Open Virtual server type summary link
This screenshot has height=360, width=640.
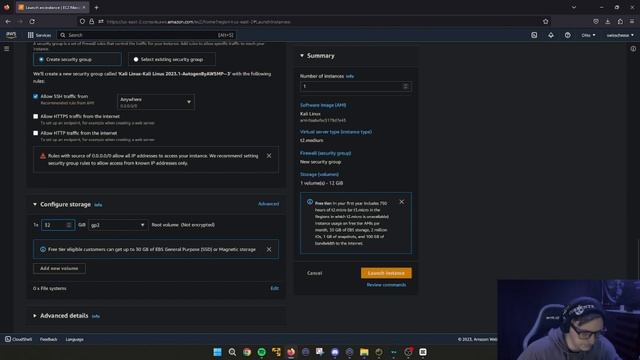tap(336, 132)
